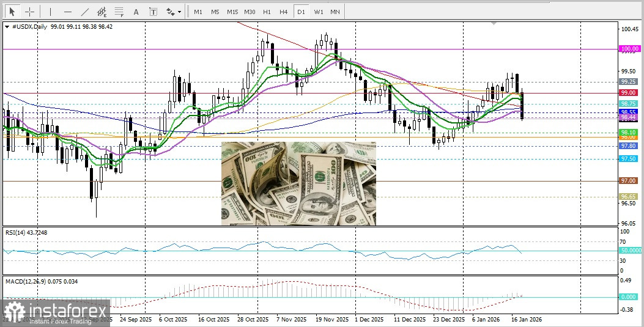Activate the crosshair tool
This screenshot has height=327, width=644.
point(29,12)
